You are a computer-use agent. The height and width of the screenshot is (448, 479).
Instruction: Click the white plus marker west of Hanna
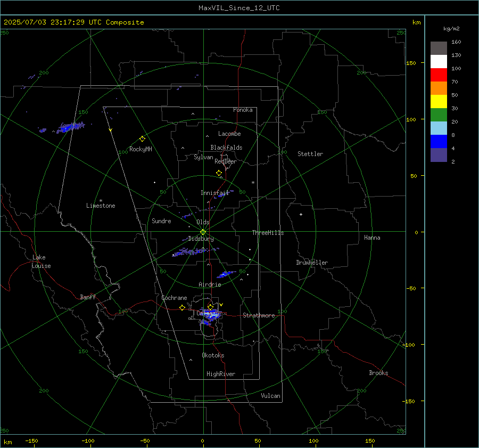tap(301, 214)
